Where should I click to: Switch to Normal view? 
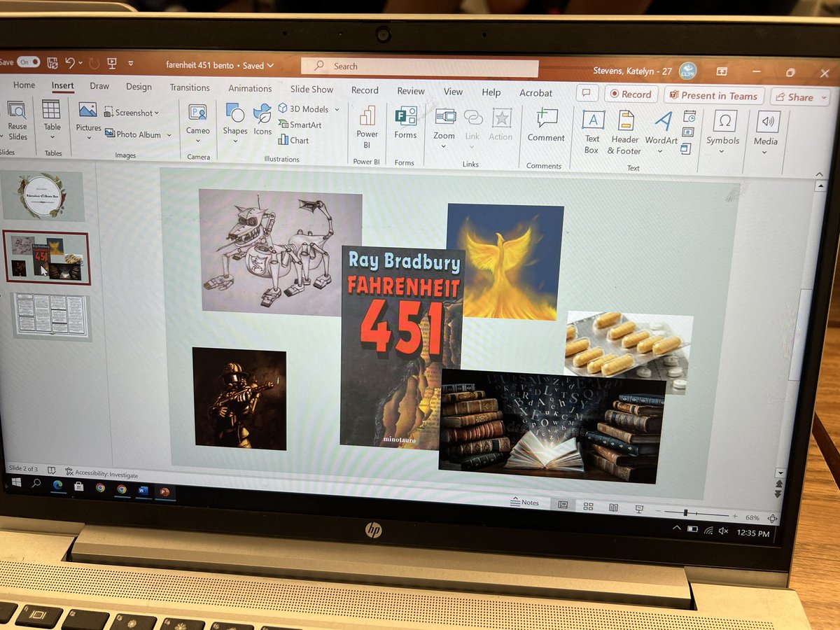click(563, 505)
